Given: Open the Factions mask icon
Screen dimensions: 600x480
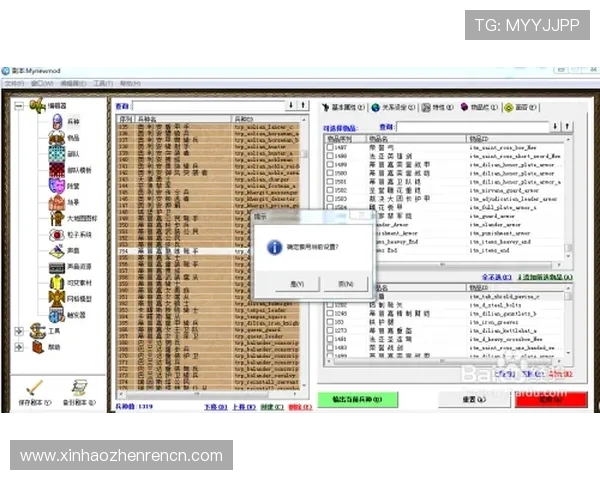Looking at the screenshot, I should (x=57, y=186).
